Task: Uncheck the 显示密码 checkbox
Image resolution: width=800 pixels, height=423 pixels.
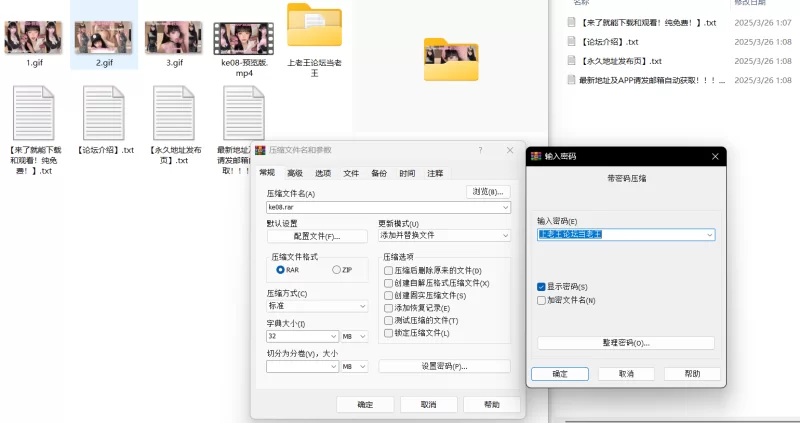Action: [x=542, y=287]
